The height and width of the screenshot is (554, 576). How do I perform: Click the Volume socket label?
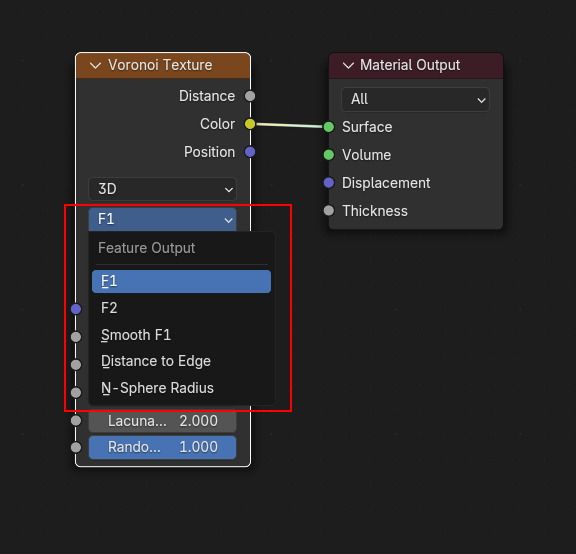(367, 155)
